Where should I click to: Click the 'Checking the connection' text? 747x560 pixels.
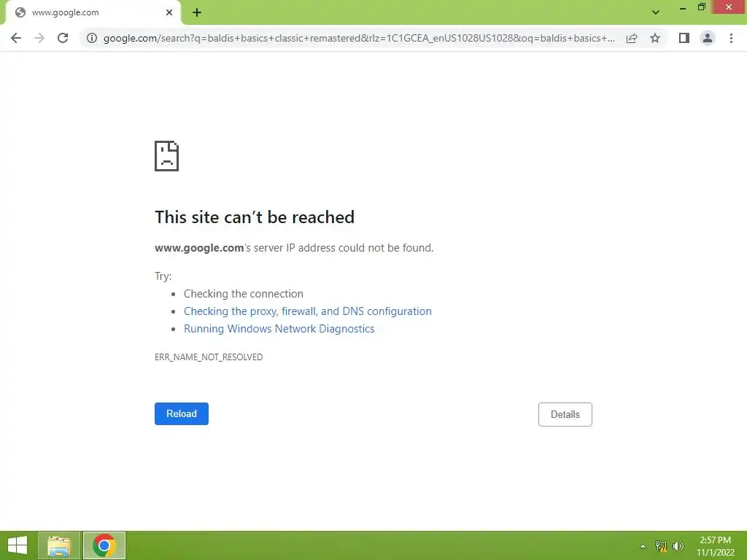click(x=244, y=294)
